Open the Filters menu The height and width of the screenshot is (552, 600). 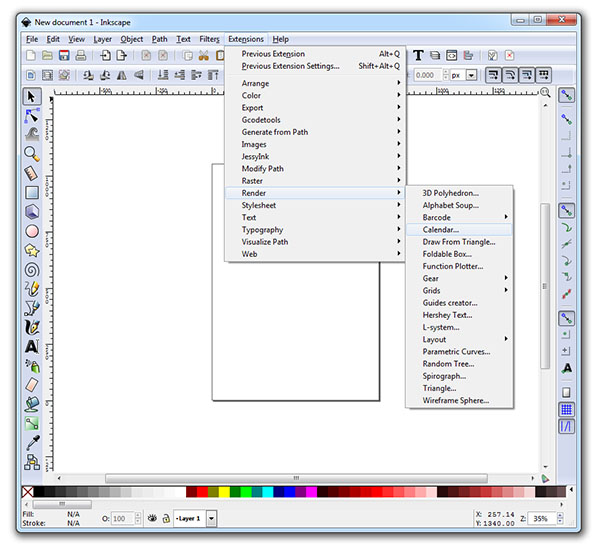click(x=209, y=39)
